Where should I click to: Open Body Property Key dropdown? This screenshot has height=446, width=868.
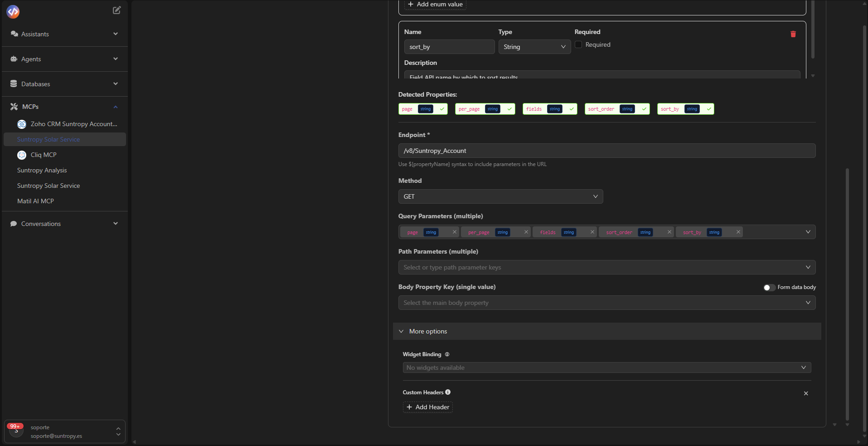coord(607,303)
